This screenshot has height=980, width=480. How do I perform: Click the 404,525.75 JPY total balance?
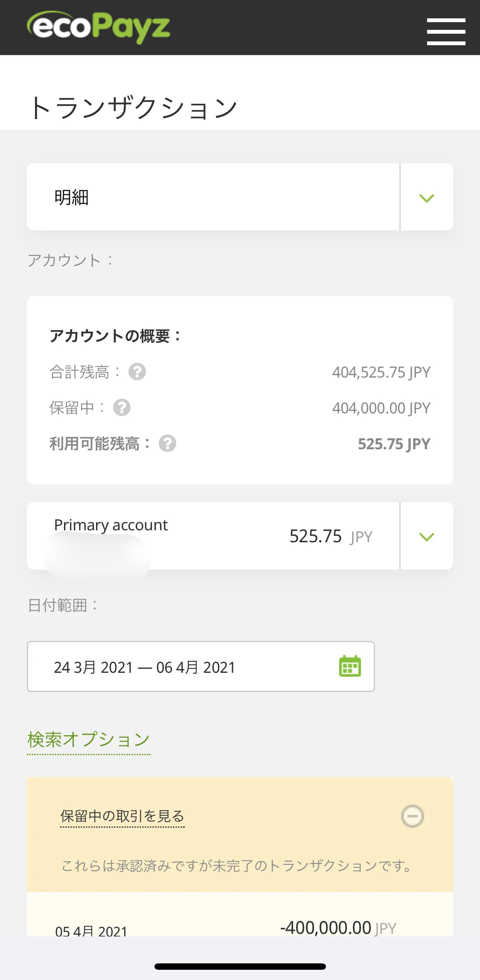381,372
